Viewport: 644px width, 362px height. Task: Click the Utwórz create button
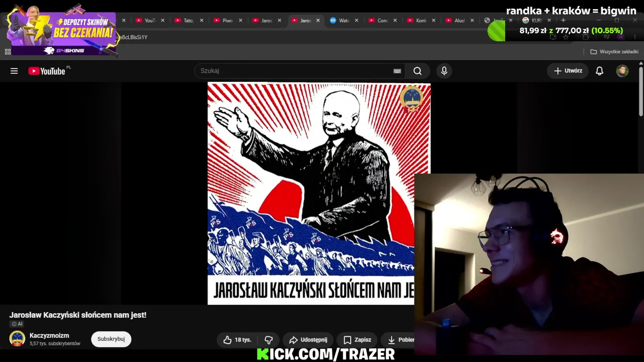click(x=568, y=71)
